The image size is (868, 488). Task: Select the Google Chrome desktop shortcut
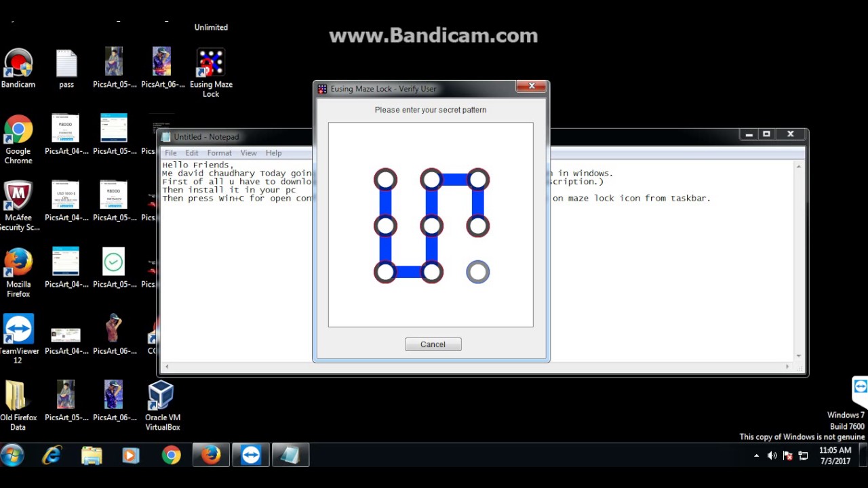[18, 140]
